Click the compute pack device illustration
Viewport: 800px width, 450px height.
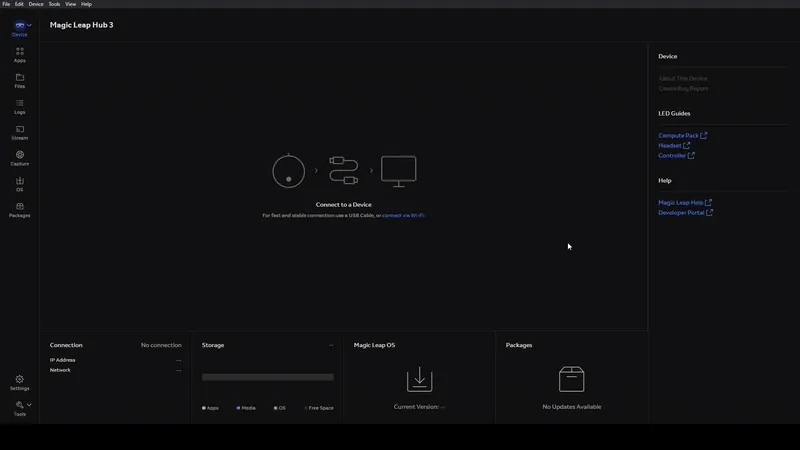(x=288, y=171)
